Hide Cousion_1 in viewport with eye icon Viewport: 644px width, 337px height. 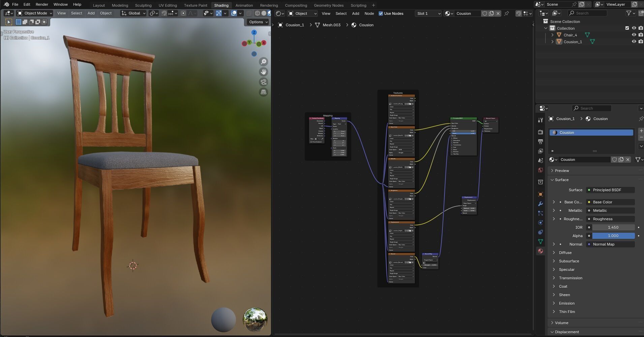[634, 41]
